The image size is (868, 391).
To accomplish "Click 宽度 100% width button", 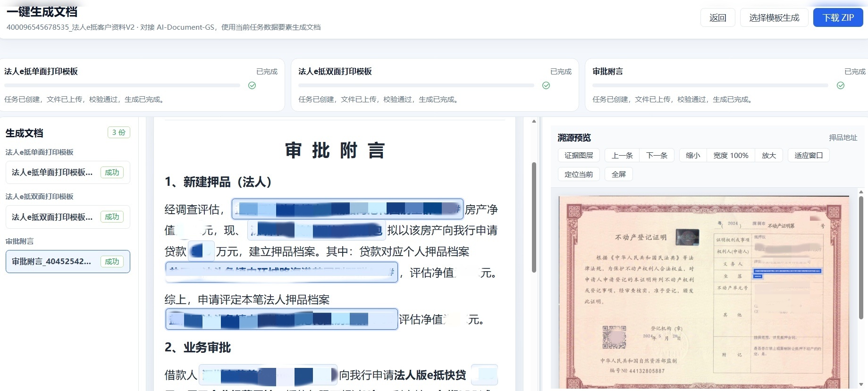I will point(731,156).
